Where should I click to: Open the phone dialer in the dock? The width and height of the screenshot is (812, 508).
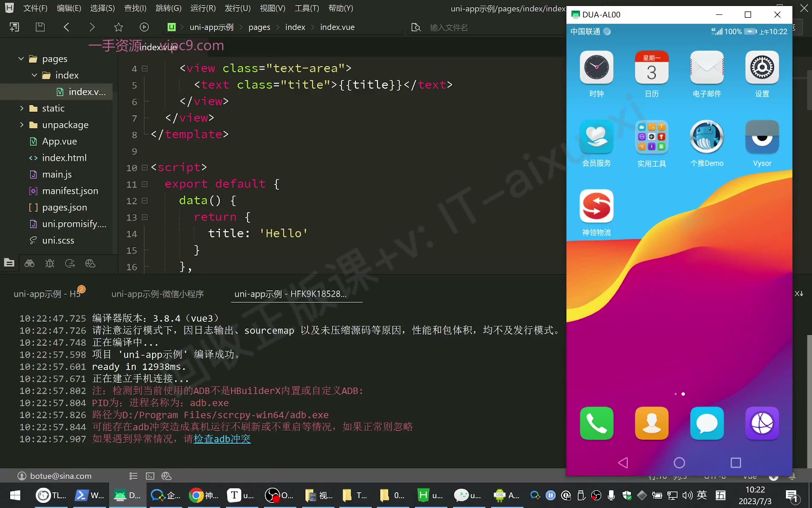596,423
